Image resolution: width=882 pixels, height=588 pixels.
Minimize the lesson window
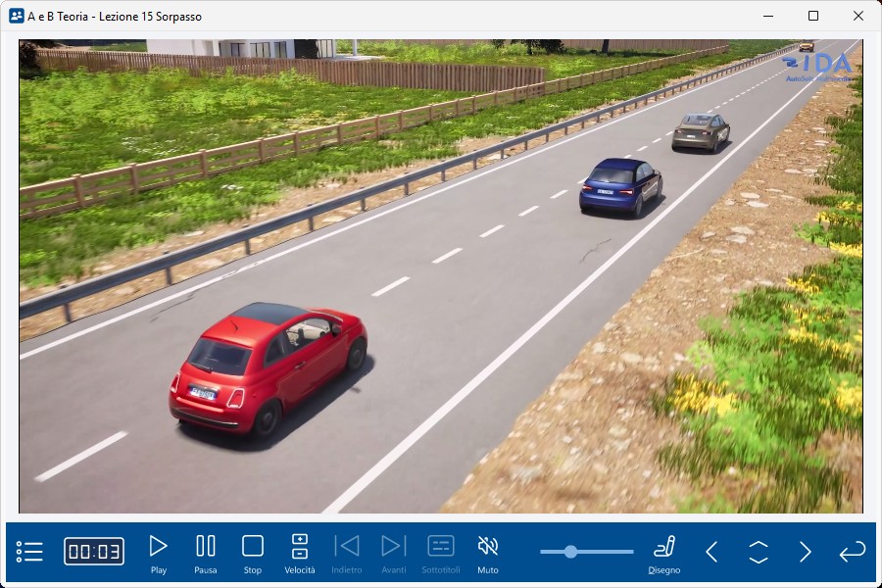click(x=768, y=16)
